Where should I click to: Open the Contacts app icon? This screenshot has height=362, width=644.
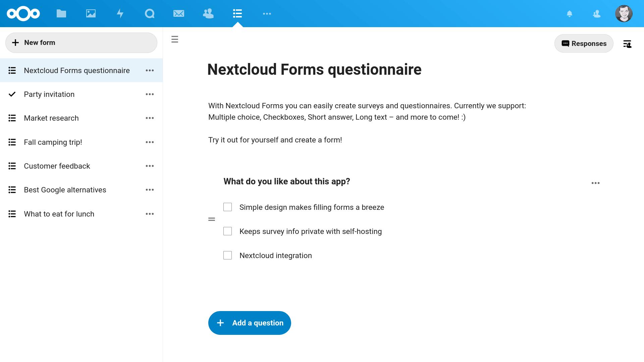point(208,13)
